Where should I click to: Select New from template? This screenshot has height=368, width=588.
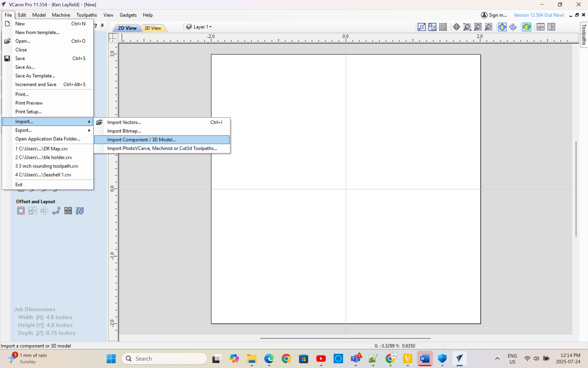click(x=48, y=32)
